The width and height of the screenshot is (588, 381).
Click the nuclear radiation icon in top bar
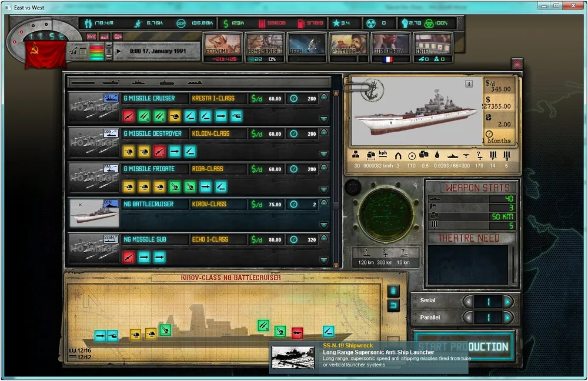[x=370, y=24]
